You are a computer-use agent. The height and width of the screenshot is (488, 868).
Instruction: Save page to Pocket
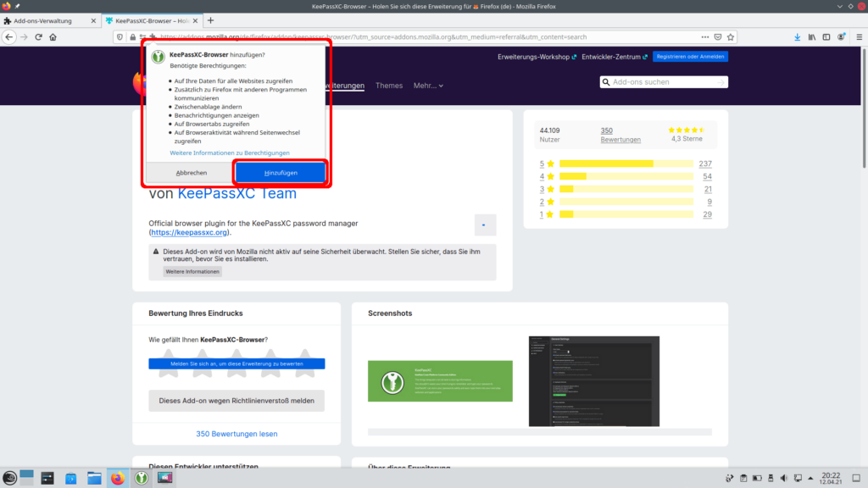click(x=718, y=37)
